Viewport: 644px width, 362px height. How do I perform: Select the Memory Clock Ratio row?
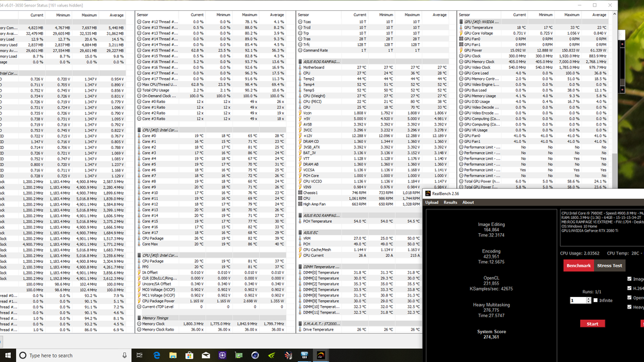click(211, 330)
